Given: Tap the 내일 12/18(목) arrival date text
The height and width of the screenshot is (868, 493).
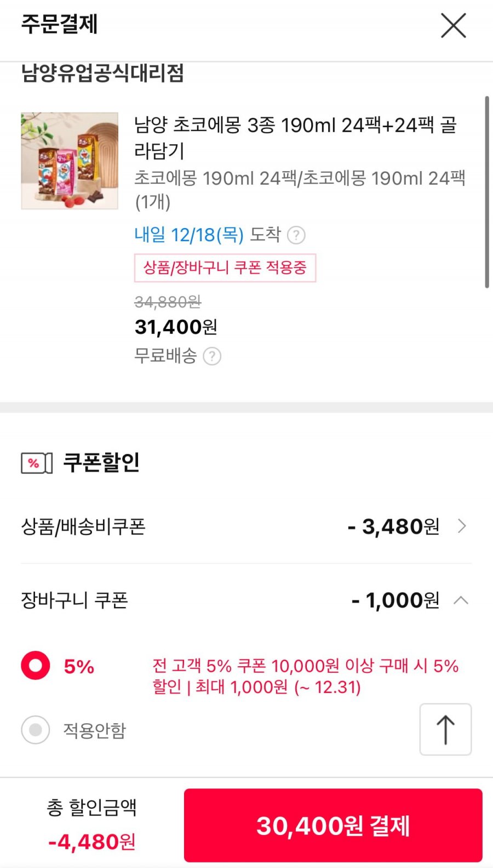Looking at the screenshot, I should click(x=189, y=235).
